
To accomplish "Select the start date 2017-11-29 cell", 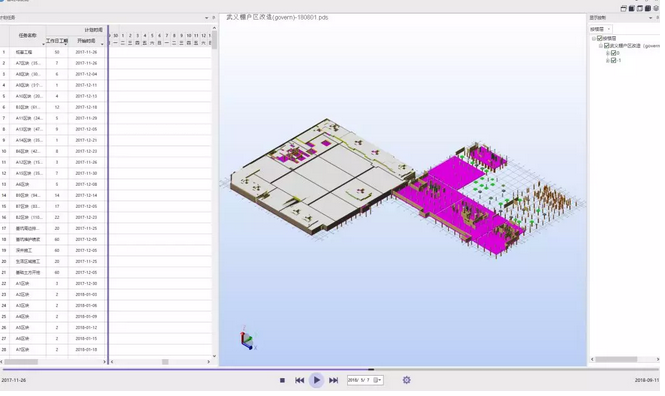I will click(x=86, y=118).
